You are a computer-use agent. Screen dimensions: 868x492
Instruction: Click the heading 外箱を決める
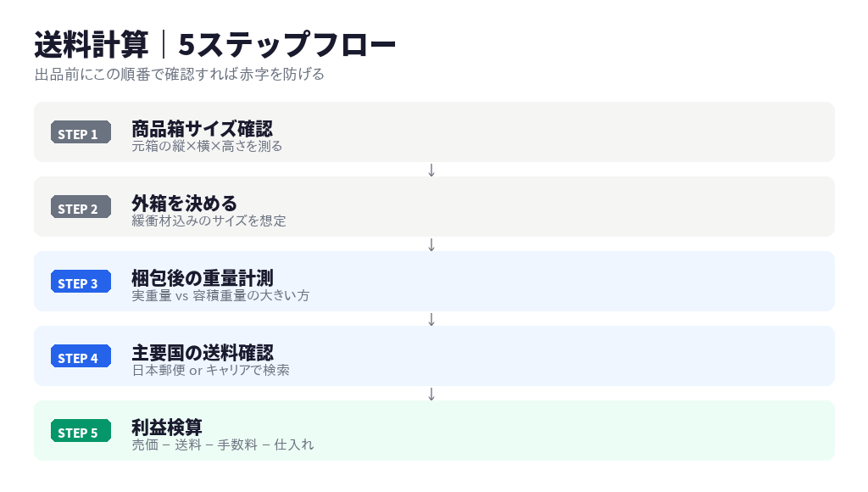click(184, 203)
